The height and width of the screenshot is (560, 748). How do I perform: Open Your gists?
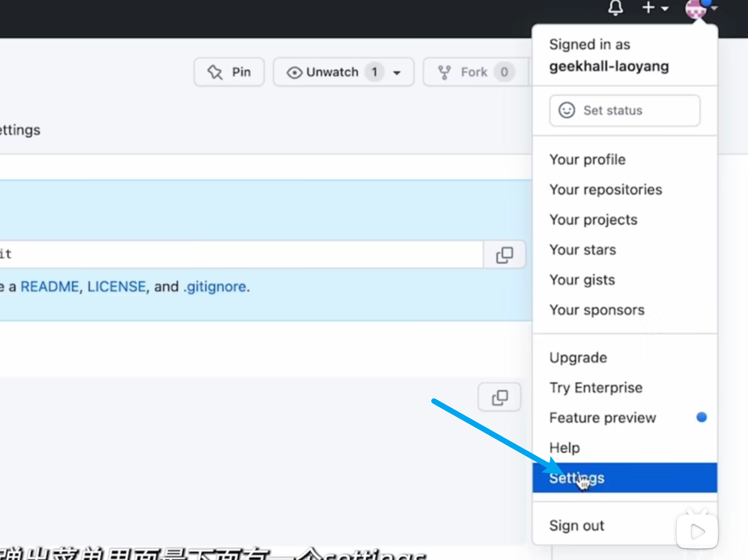tap(625, 280)
